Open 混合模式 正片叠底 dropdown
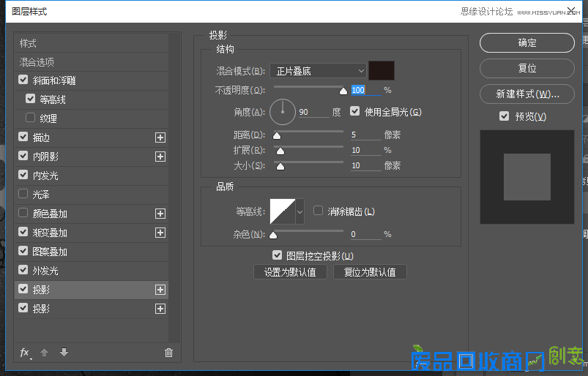588x376 pixels. 318,71
